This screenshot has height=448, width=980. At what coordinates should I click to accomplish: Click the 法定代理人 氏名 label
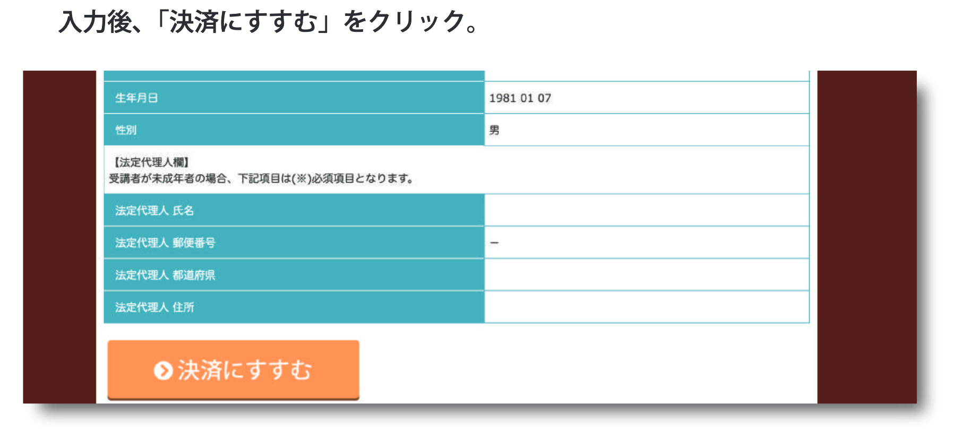[154, 211]
